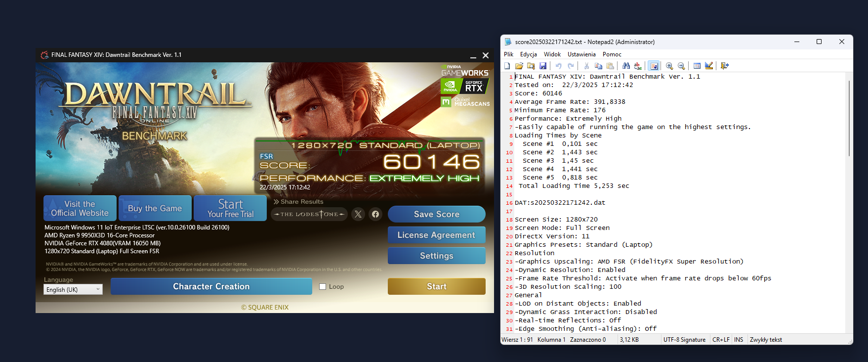Click the Save Score button
Screen dimensions: 868x362
pos(436,214)
